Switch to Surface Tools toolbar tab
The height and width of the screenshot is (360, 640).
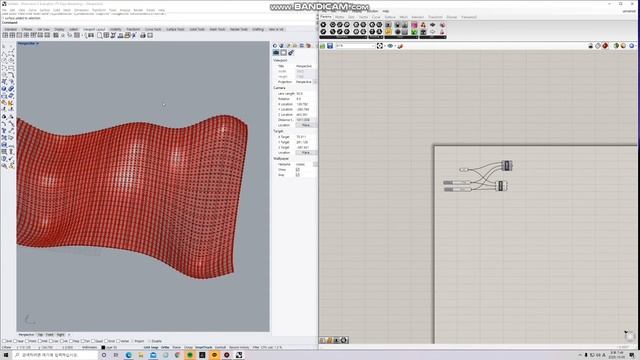tap(175, 29)
